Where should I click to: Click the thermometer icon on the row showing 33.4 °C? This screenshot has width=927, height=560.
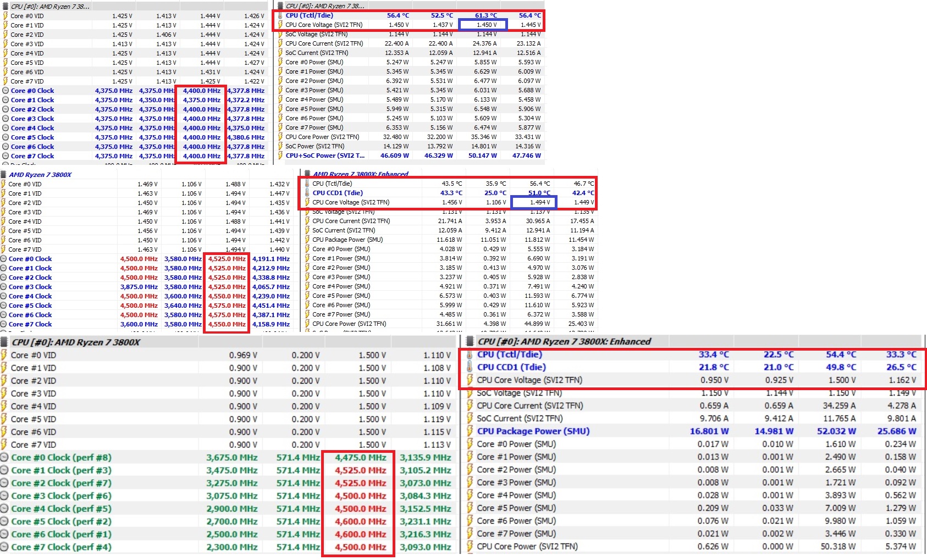[x=470, y=354]
